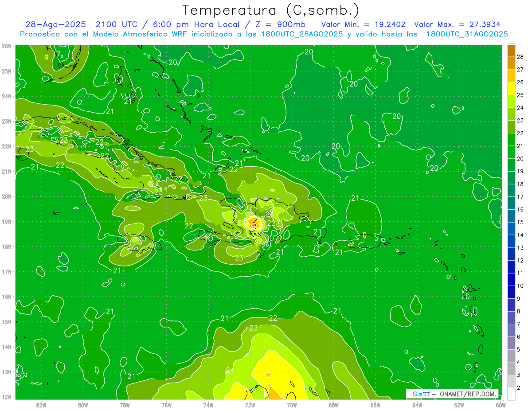Select the '28-Ago-2025' date text
532x411 pixels.
55,24
